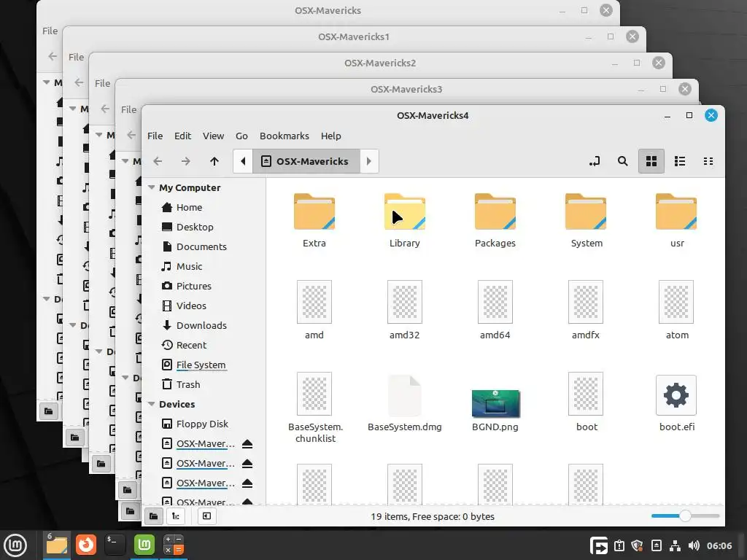Screen dimensions: 747x560
Task: Select the BaseSystem.chunklist file
Action: [314, 407]
